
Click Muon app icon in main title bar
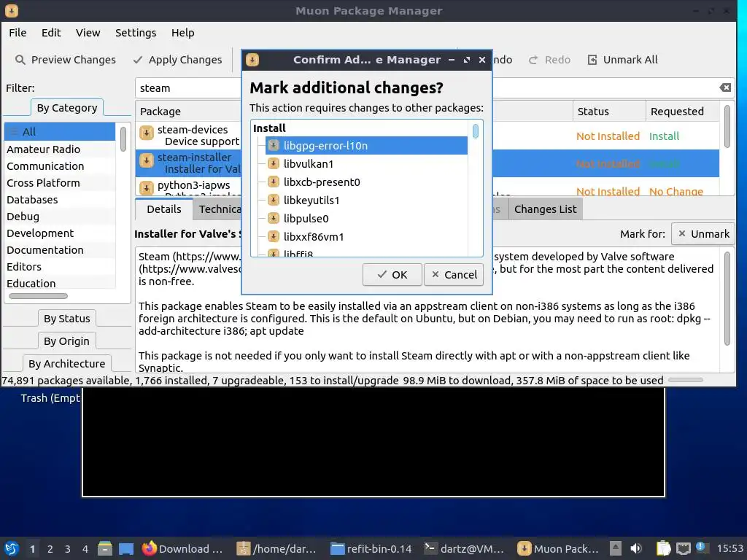point(12,10)
